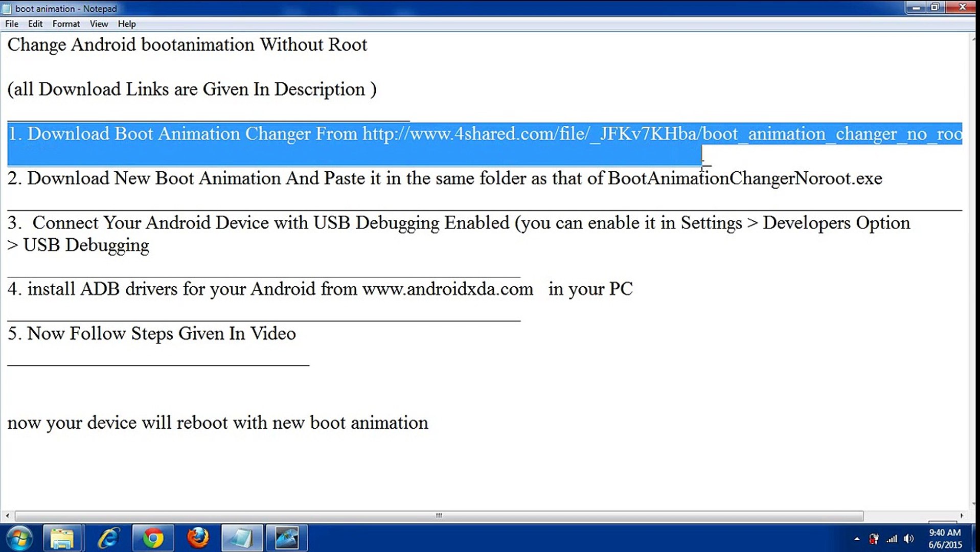Close the boot animation Notepad window
Screen dimensions: 980x552
coord(961,8)
